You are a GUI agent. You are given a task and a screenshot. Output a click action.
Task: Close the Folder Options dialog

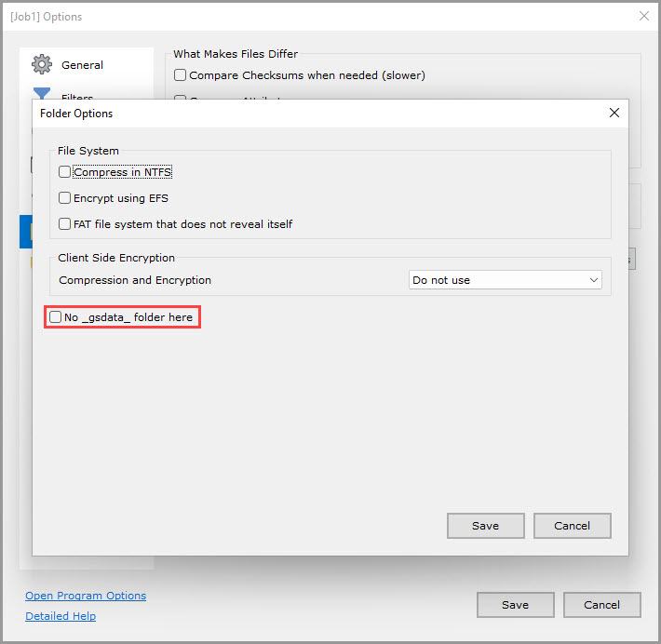click(x=614, y=113)
